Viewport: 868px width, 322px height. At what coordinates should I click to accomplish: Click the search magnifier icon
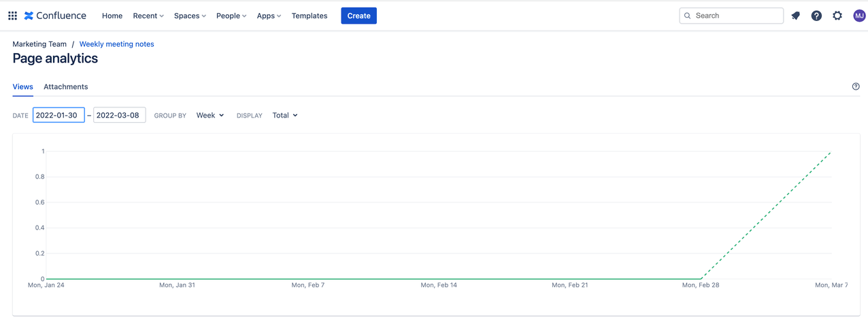click(x=688, y=16)
